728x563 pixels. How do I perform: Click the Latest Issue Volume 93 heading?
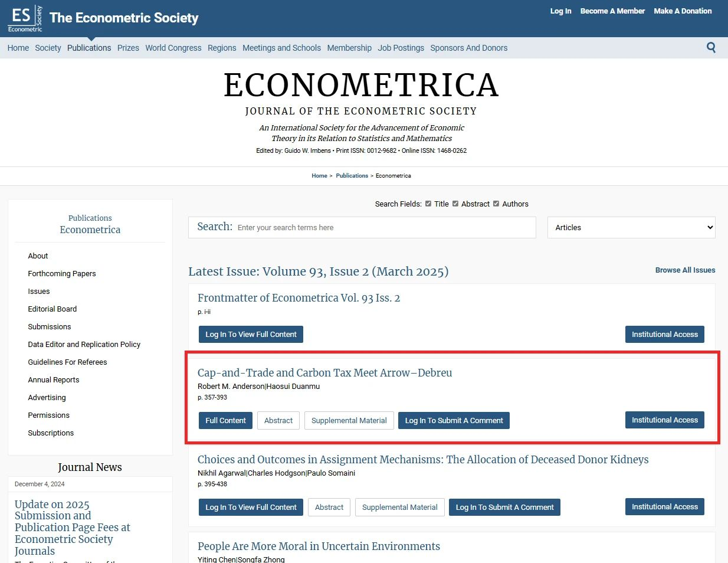[x=318, y=271]
